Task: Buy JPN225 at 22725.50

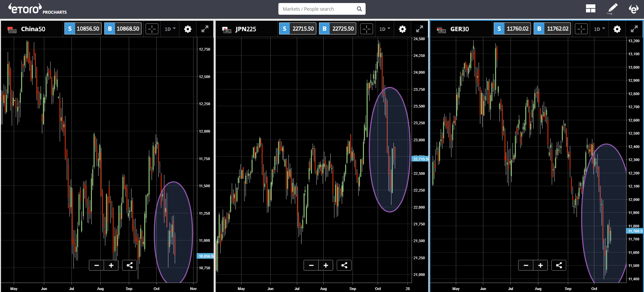Action: click(338, 29)
